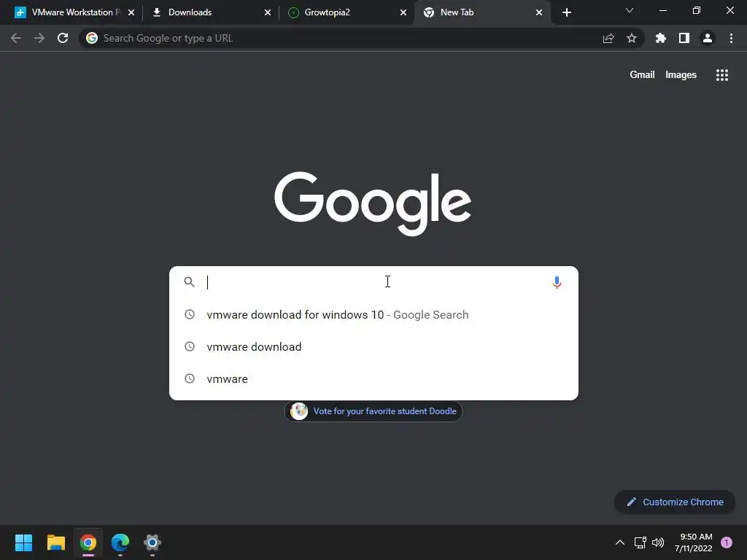Choose the vmware suggestion
The width and height of the screenshot is (747, 560).
(373, 378)
